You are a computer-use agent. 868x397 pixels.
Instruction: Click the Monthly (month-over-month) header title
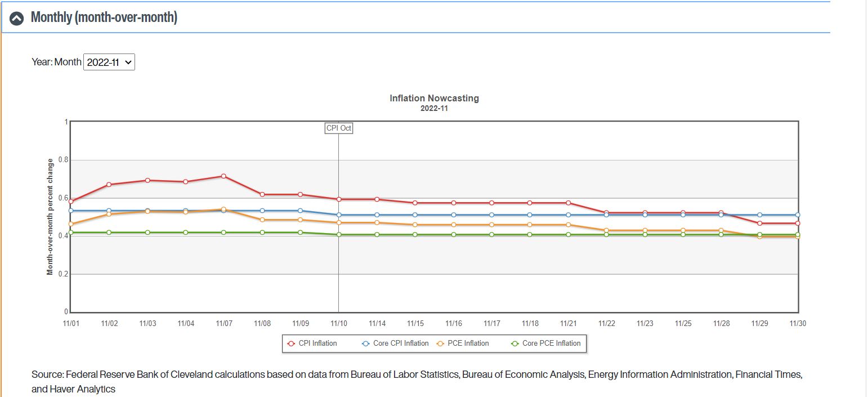coord(104,17)
